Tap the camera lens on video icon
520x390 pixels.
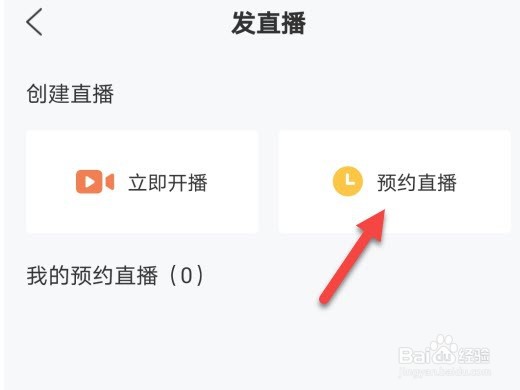pos(110,182)
